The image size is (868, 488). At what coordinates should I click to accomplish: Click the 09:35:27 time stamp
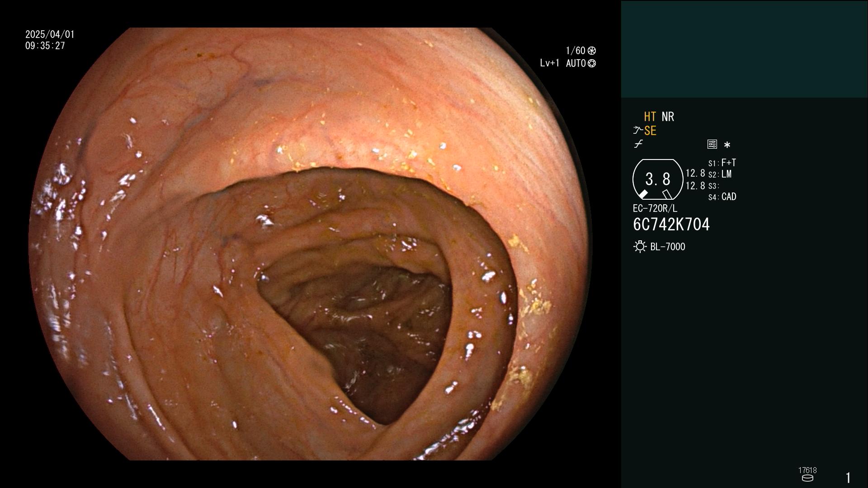pos(45,46)
